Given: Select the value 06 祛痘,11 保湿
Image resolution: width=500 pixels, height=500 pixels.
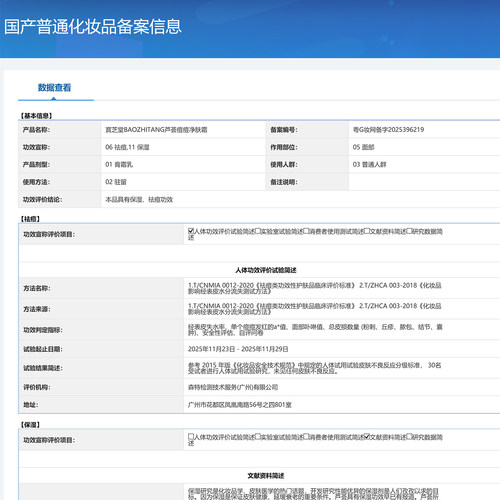Looking at the screenshot, I should point(127,147).
